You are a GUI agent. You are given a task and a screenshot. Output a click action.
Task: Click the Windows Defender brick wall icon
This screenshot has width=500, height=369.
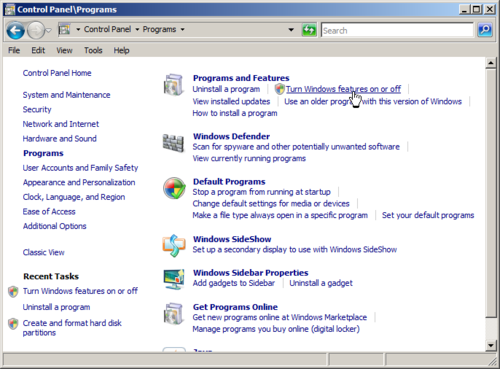pyautogui.click(x=173, y=143)
